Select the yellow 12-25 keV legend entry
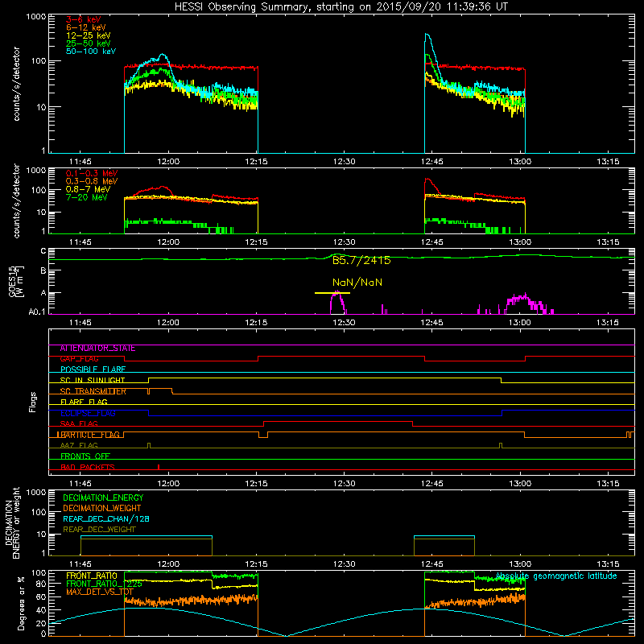Viewport: 644px width, 644px height. click(x=89, y=35)
